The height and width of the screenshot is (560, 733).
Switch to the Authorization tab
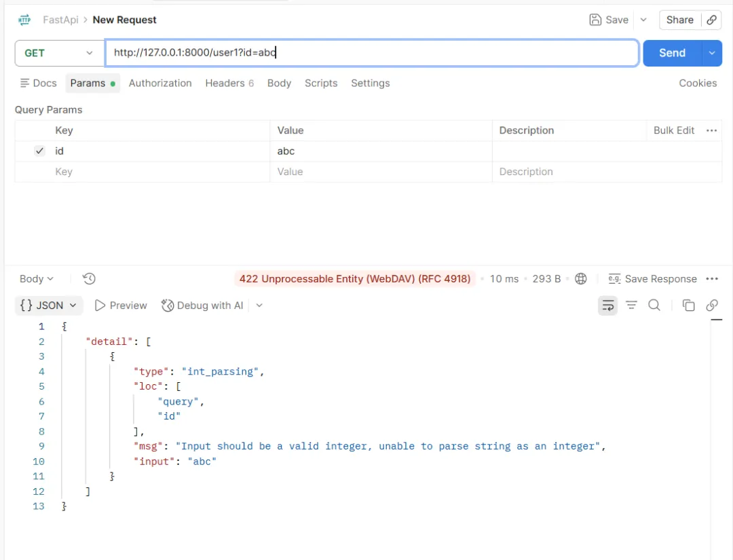point(160,83)
